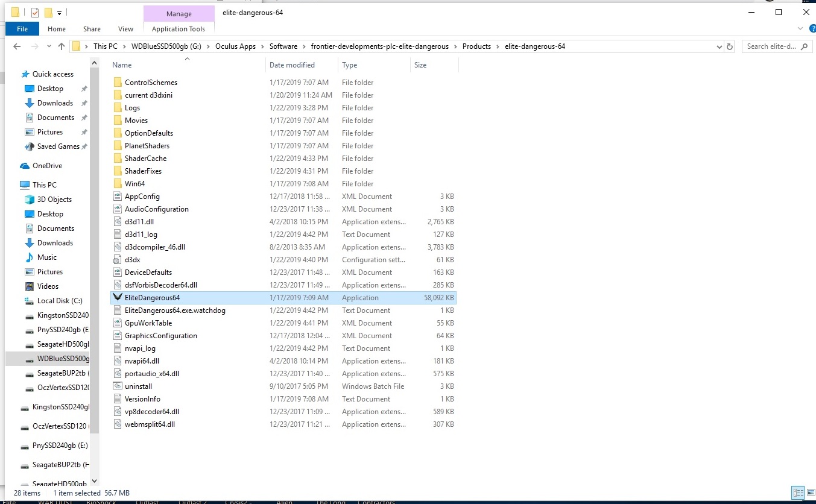Click the Up one level arrow
Viewport: 816px width, 504px height.
point(61,46)
